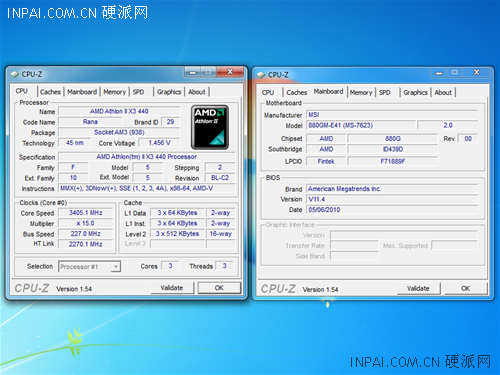
Task: Click the processor name AMD Athlon II X3 440
Action: coord(119,111)
